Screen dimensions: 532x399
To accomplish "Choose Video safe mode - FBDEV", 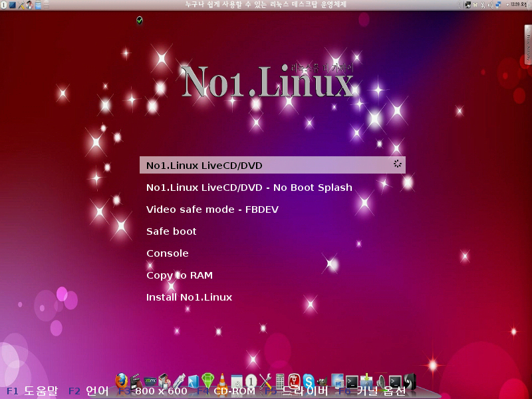I will [x=212, y=209].
